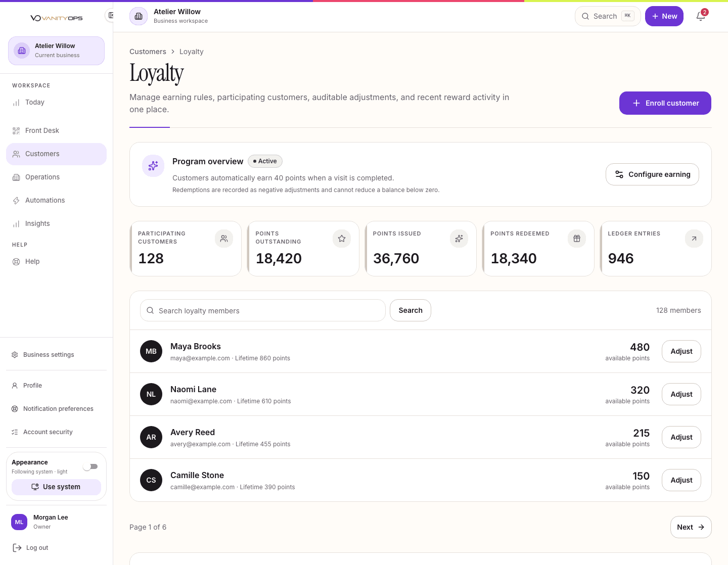Click the Search button beside the member field
This screenshot has height=565, width=728.
pos(411,310)
